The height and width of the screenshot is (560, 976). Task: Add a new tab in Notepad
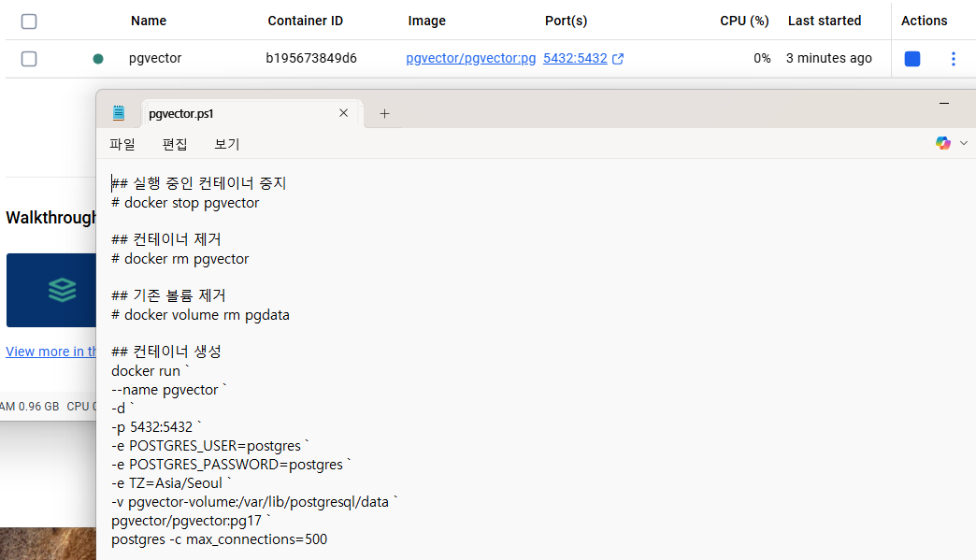click(384, 113)
